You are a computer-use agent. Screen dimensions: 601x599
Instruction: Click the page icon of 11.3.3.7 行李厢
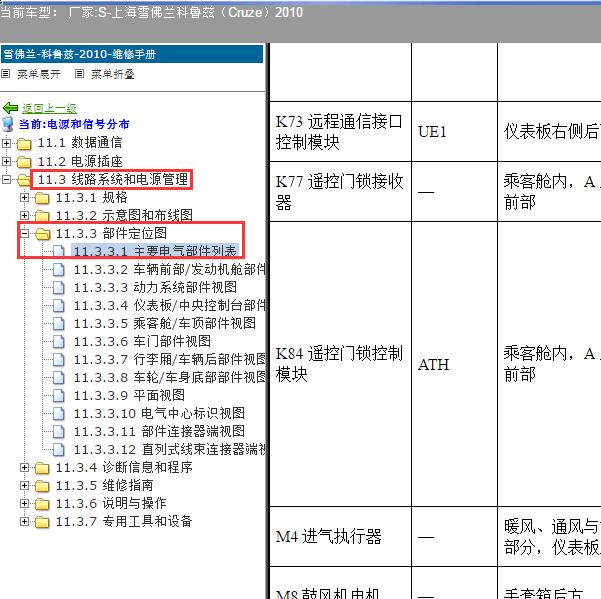click(x=59, y=359)
